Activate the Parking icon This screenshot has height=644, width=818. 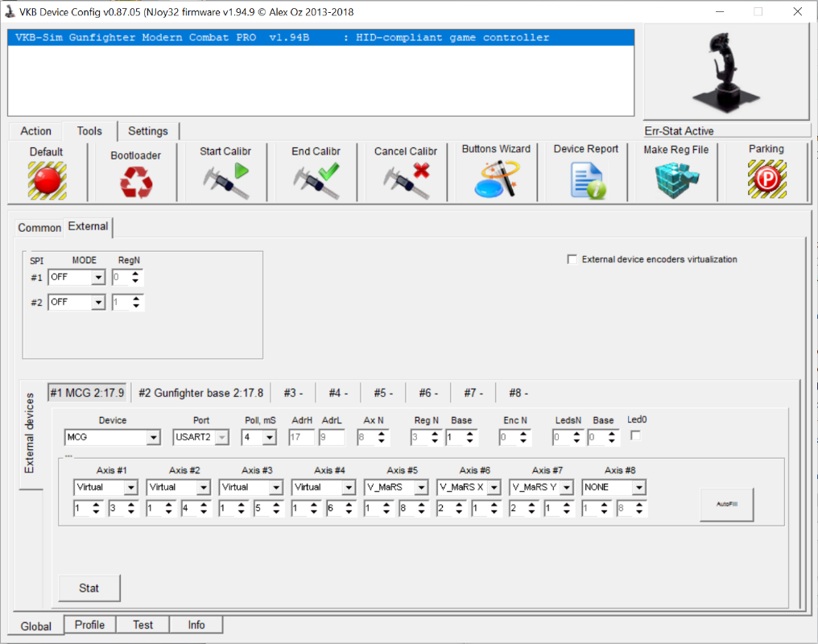tap(766, 179)
